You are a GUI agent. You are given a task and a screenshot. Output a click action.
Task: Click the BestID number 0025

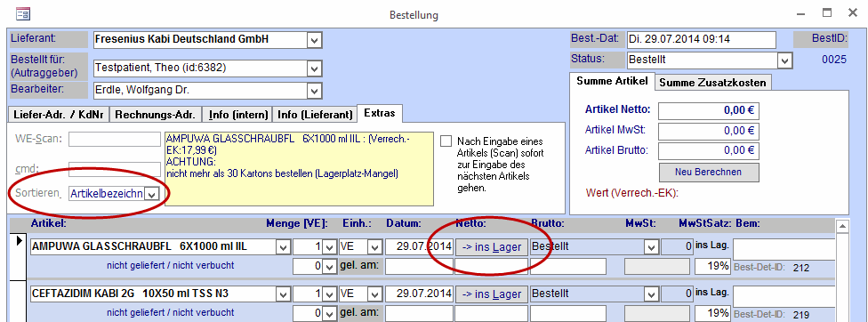(x=833, y=60)
